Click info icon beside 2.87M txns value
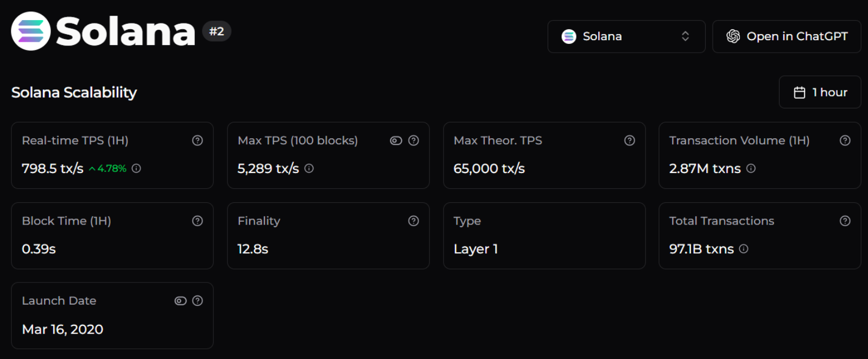 [x=751, y=169]
